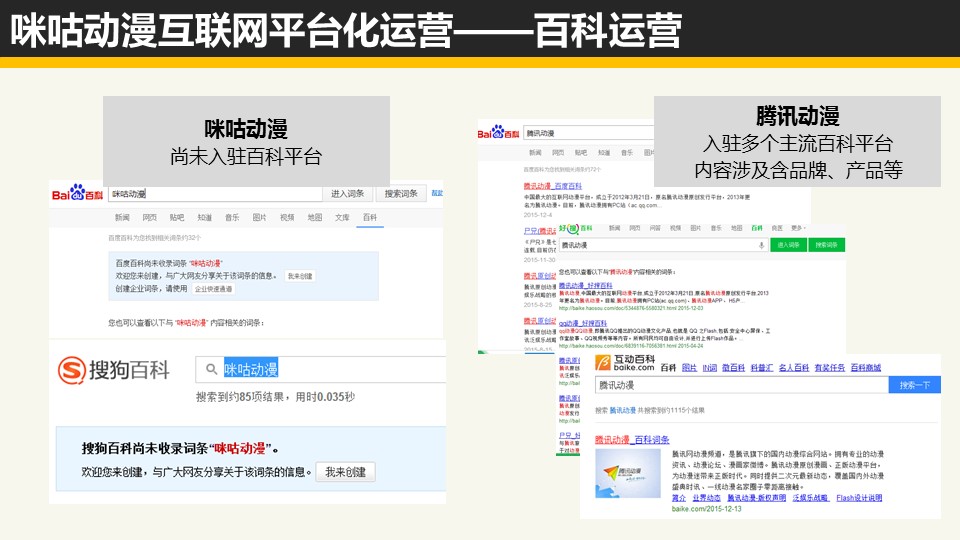Open the 简介 sublink under baike.com result
960x540 pixels.
click(x=678, y=498)
